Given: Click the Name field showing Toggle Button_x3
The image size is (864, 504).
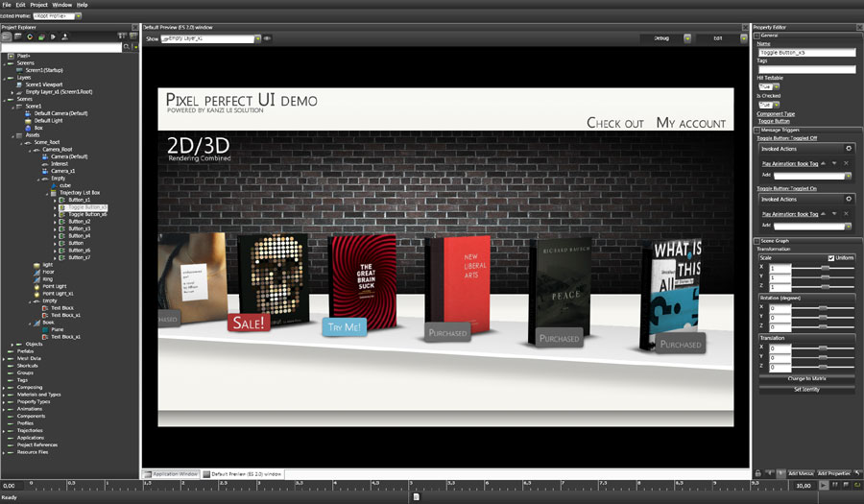Looking at the screenshot, I should [x=806, y=53].
